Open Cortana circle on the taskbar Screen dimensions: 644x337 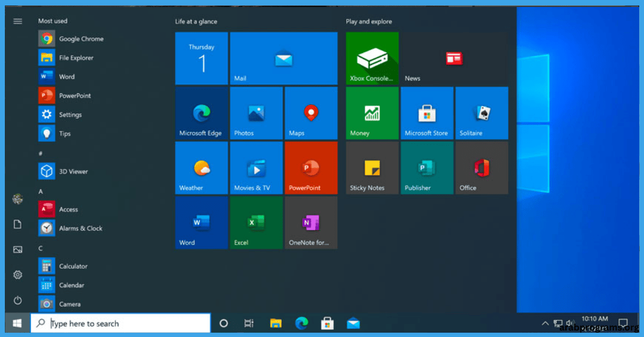pyautogui.click(x=224, y=324)
